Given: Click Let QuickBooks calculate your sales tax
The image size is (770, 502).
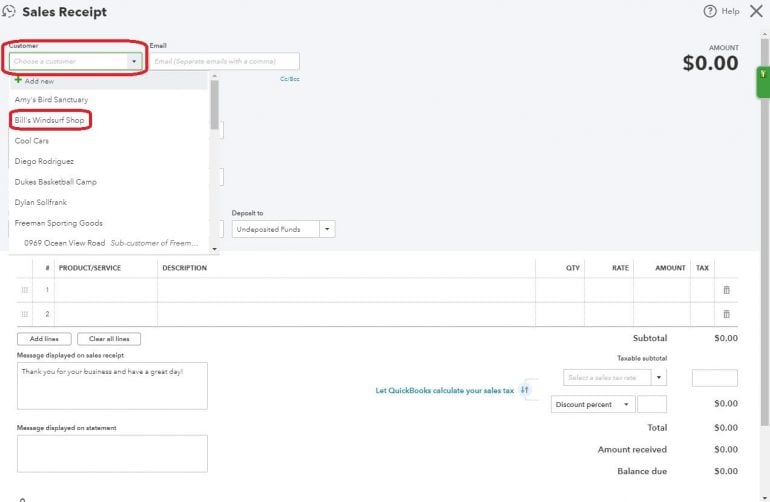Looking at the screenshot, I should (x=444, y=390).
